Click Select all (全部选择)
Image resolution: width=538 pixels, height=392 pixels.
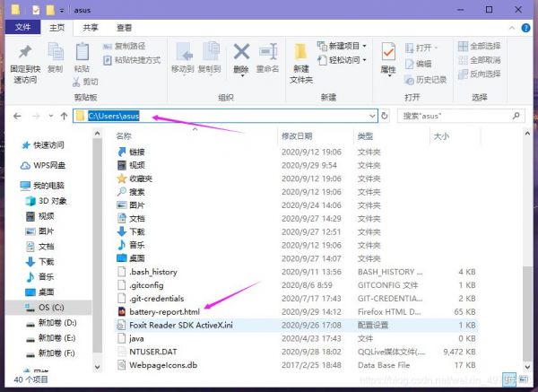tap(480, 46)
